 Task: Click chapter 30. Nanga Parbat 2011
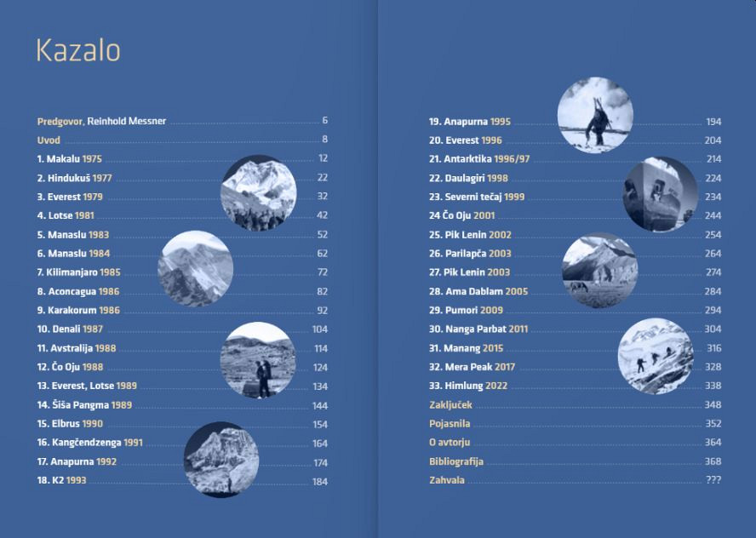click(x=478, y=329)
